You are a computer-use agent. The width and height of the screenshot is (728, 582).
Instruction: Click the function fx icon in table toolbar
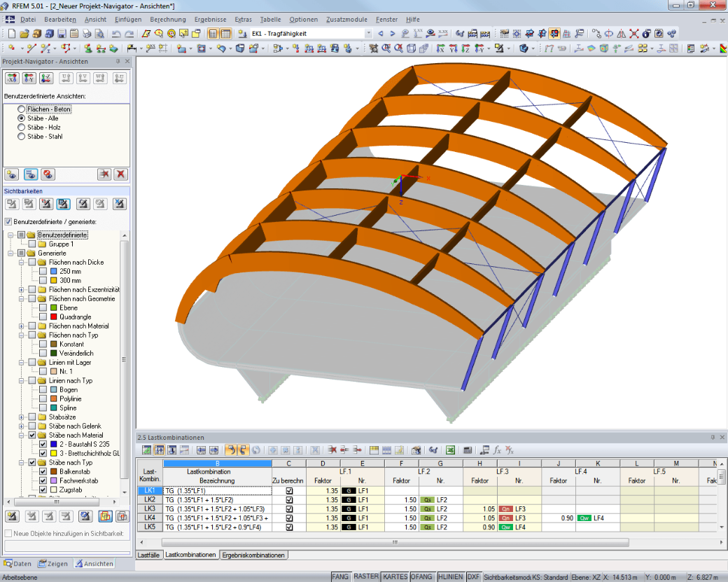click(x=497, y=450)
